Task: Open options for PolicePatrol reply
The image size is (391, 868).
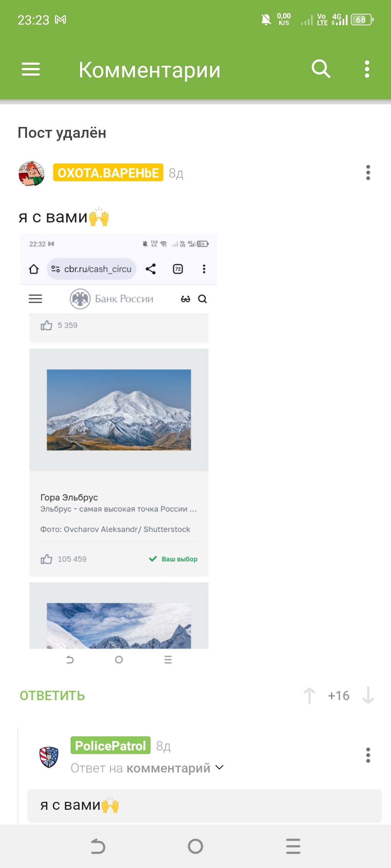Action: coord(368,755)
